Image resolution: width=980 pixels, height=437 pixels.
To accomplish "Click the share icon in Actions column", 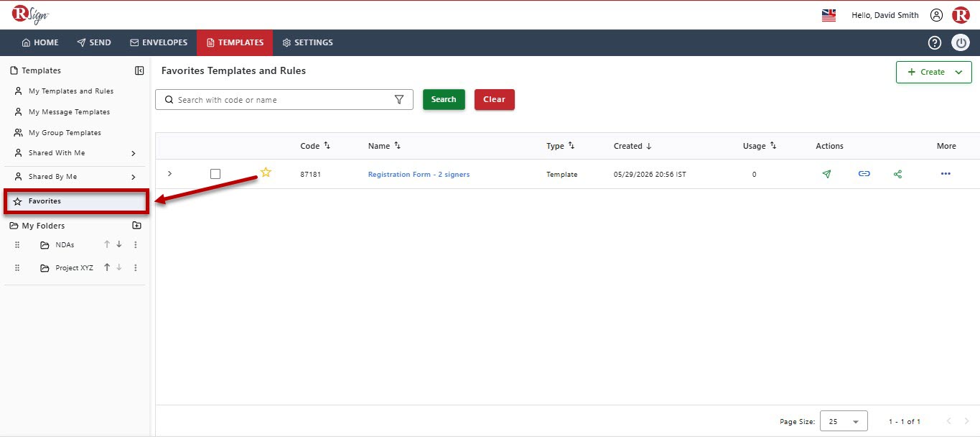I will coord(897,174).
